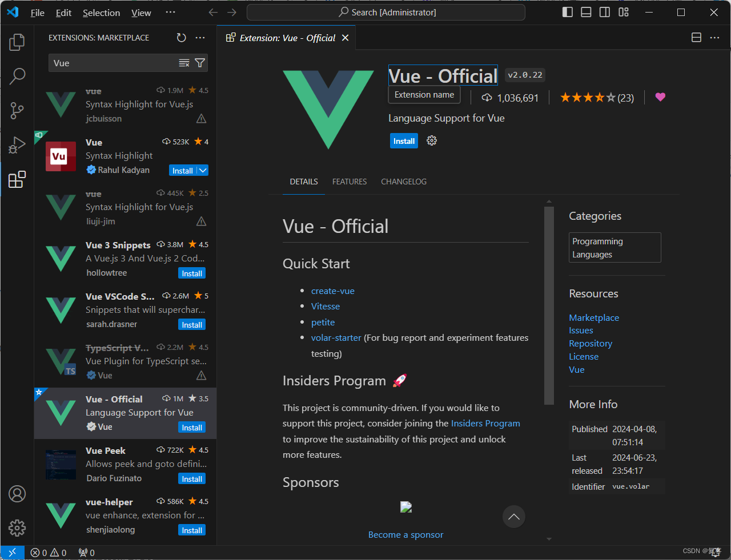Open the Source Control view
This screenshot has height=560, width=731.
coord(17,111)
